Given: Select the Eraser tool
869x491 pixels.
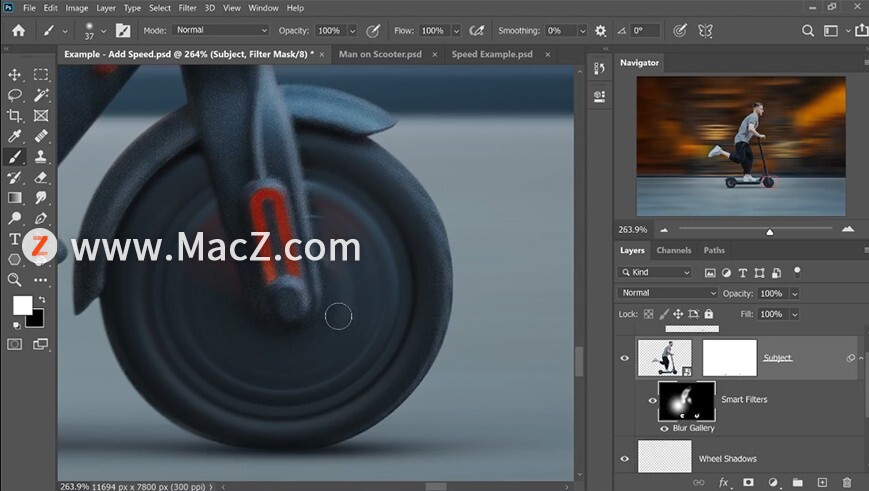Looking at the screenshot, I should pyautogui.click(x=40, y=177).
